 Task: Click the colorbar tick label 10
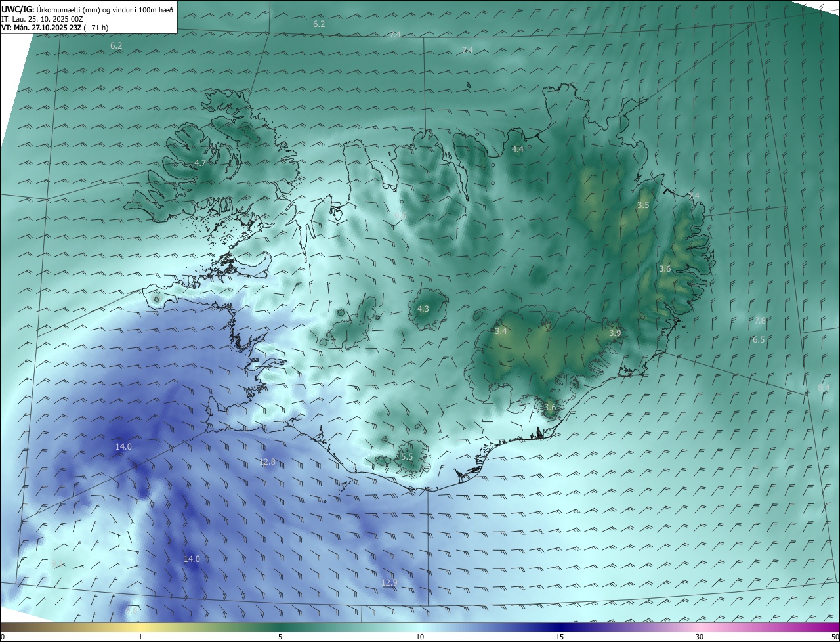(x=420, y=637)
